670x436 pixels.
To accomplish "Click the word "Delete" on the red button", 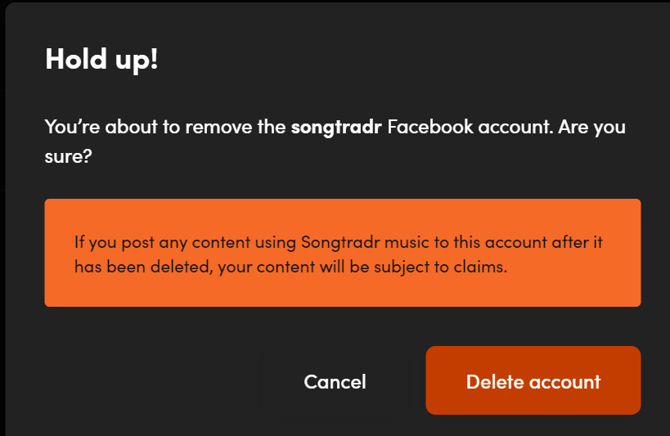I will tap(494, 381).
